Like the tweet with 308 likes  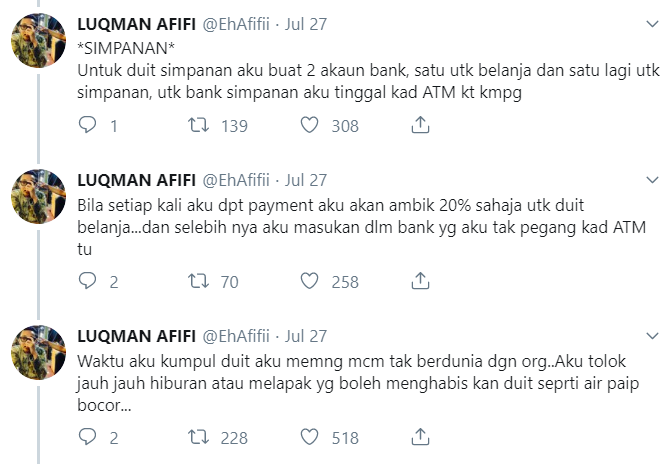[309, 125]
